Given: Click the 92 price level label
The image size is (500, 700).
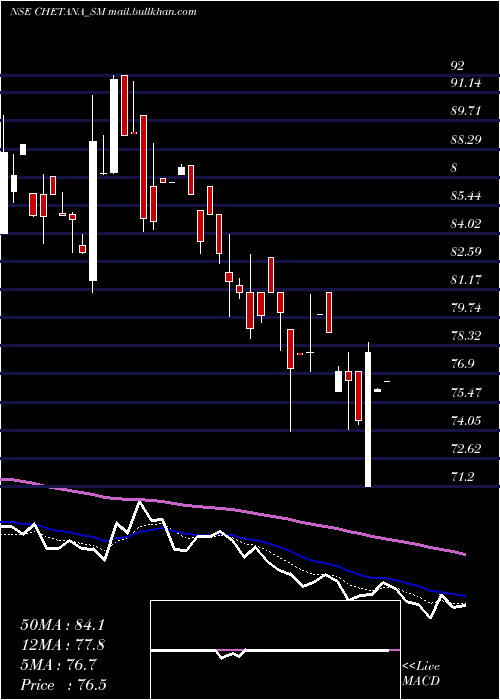Looking at the screenshot, I should pyautogui.click(x=457, y=66).
